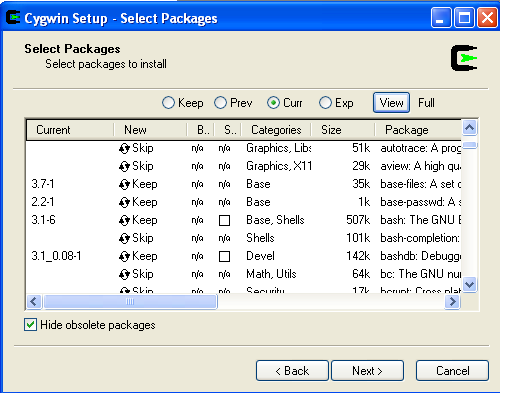Select the Exp radio button

click(x=325, y=103)
